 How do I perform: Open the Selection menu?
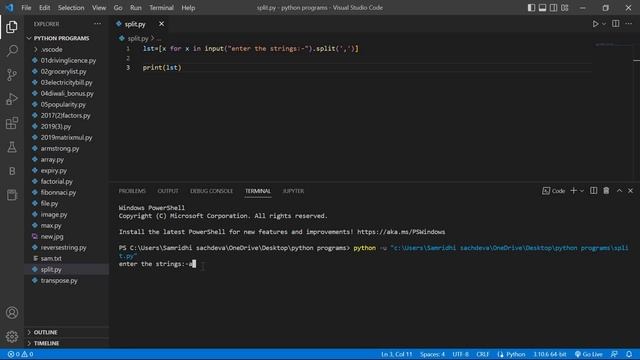pos(71,8)
